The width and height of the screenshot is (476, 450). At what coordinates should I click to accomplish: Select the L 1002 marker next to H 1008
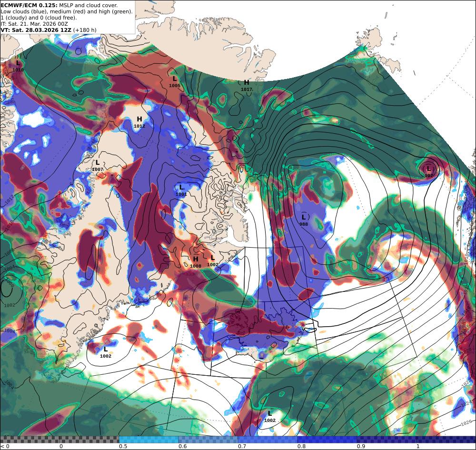click(212, 261)
